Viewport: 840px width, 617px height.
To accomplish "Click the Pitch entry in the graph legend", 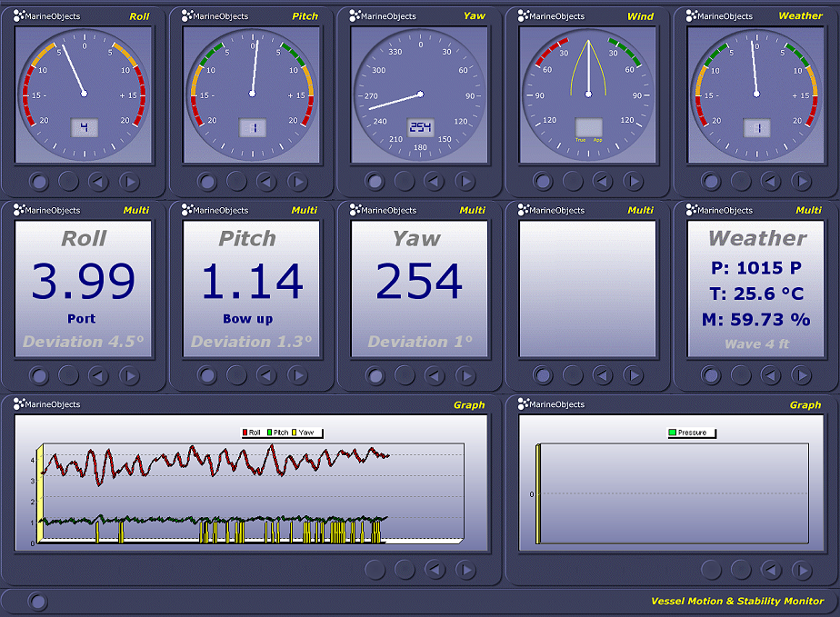I will coord(277,433).
